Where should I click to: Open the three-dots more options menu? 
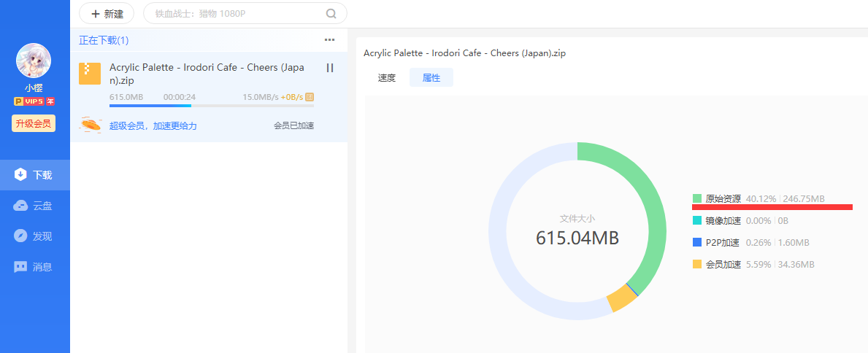330,40
